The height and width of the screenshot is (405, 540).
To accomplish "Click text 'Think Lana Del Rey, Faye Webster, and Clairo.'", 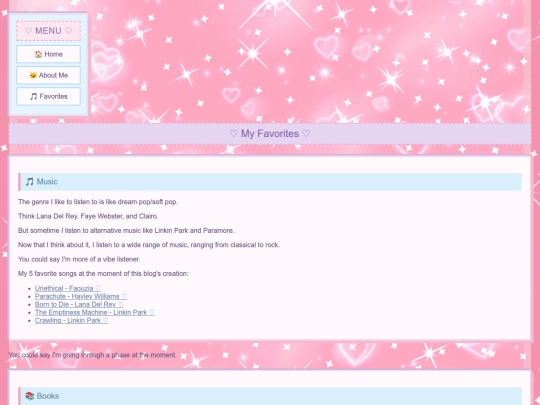I will [x=88, y=216].
